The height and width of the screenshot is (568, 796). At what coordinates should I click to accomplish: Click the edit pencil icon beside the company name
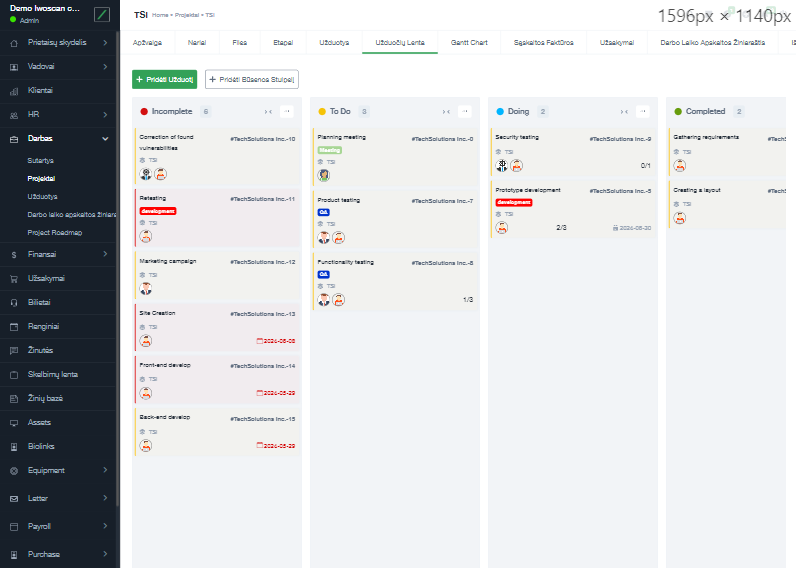click(101, 15)
